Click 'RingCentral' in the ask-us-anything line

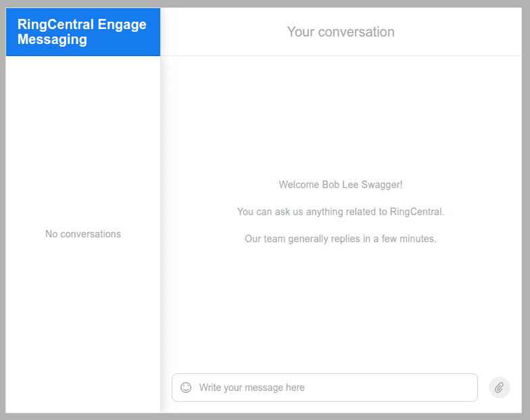416,212
